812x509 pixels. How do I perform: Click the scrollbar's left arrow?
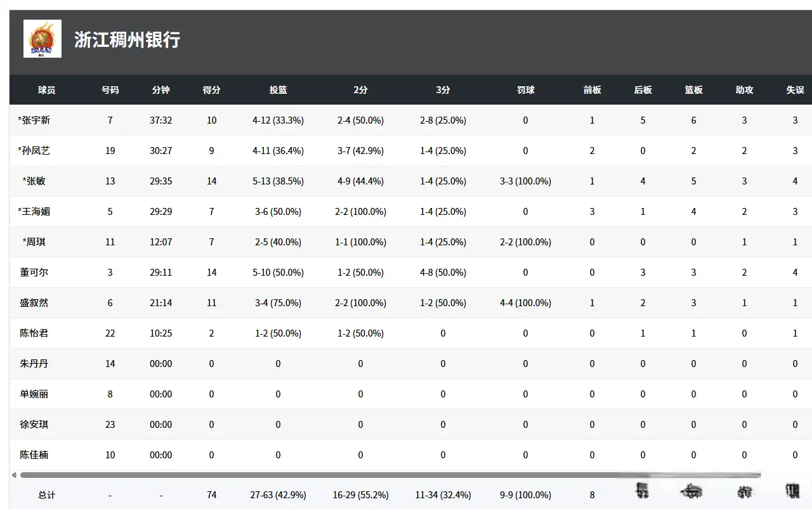(x=14, y=475)
